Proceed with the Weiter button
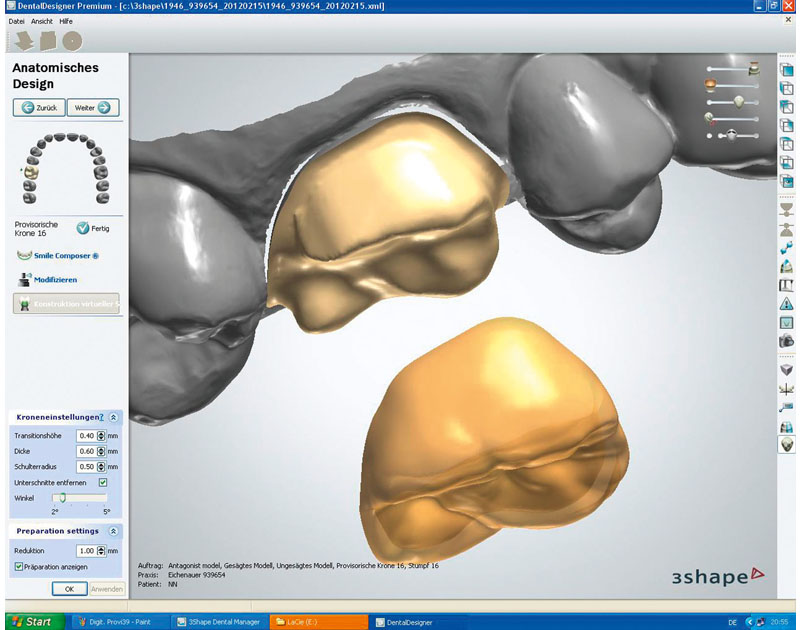The width and height of the screenshot is (800, 630). [93, 108]
